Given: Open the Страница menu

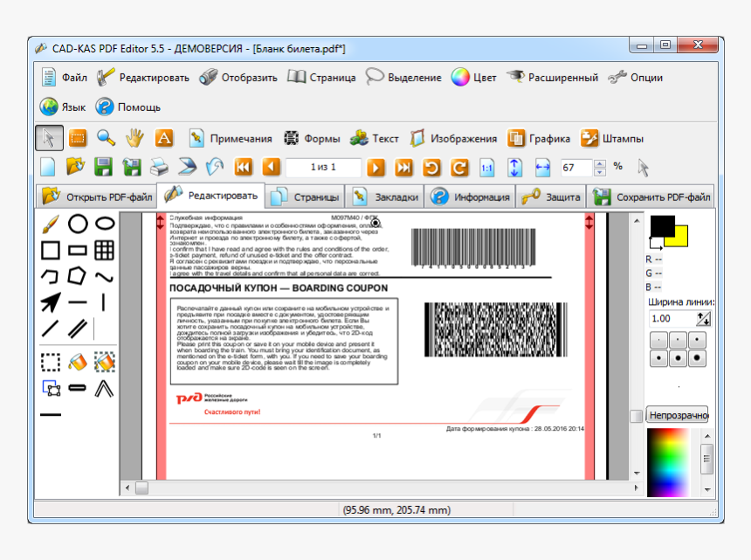Looking at the screenshot, I should click(321, 78).
